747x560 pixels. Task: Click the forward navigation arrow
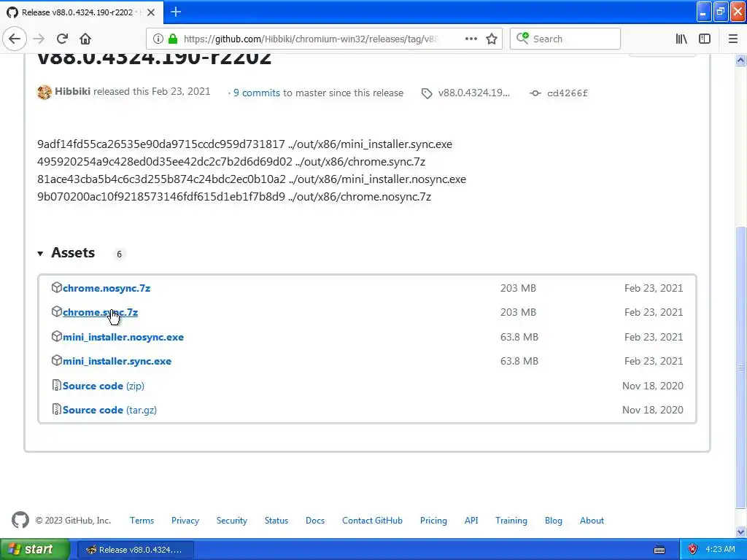39,39
